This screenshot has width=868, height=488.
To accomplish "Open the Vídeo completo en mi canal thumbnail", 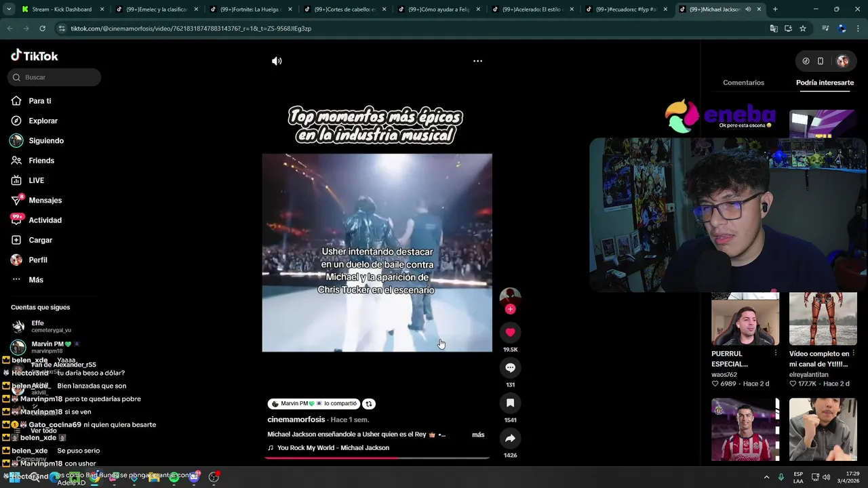I will pos(823,319).
